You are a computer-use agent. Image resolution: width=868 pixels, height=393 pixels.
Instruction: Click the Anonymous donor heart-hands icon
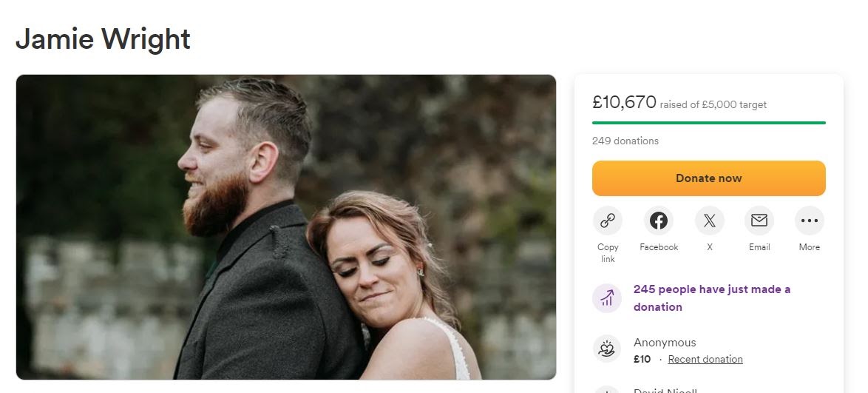tap(607, 349)
